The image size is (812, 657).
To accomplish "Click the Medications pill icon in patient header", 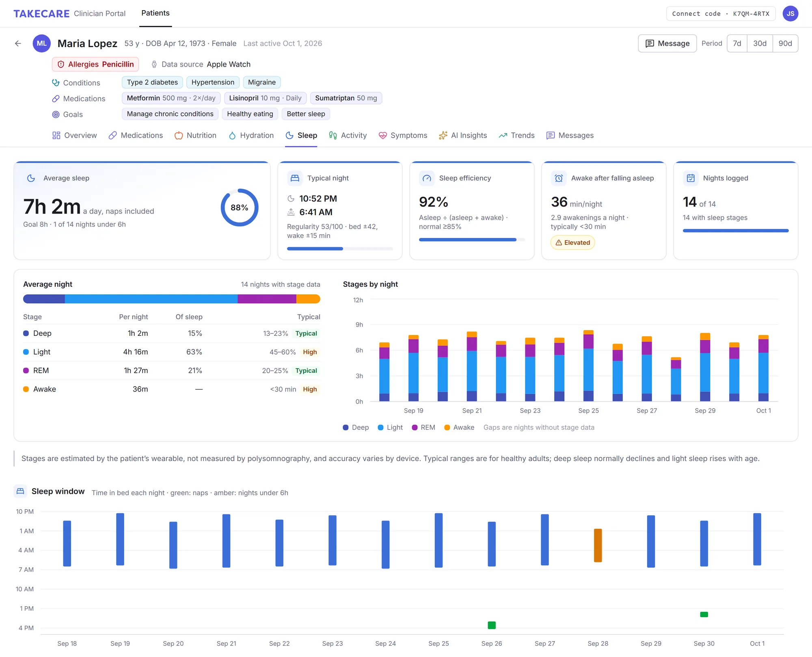I will click(56, 99).
